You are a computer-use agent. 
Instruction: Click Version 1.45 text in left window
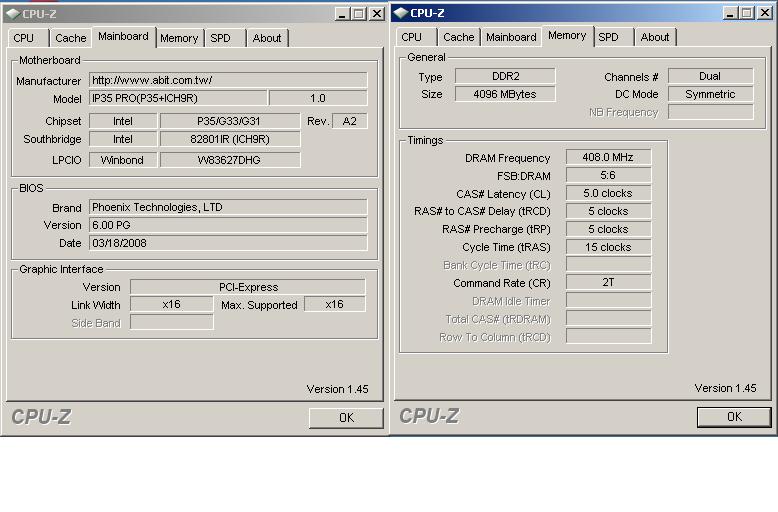click(x=337, y=389)
